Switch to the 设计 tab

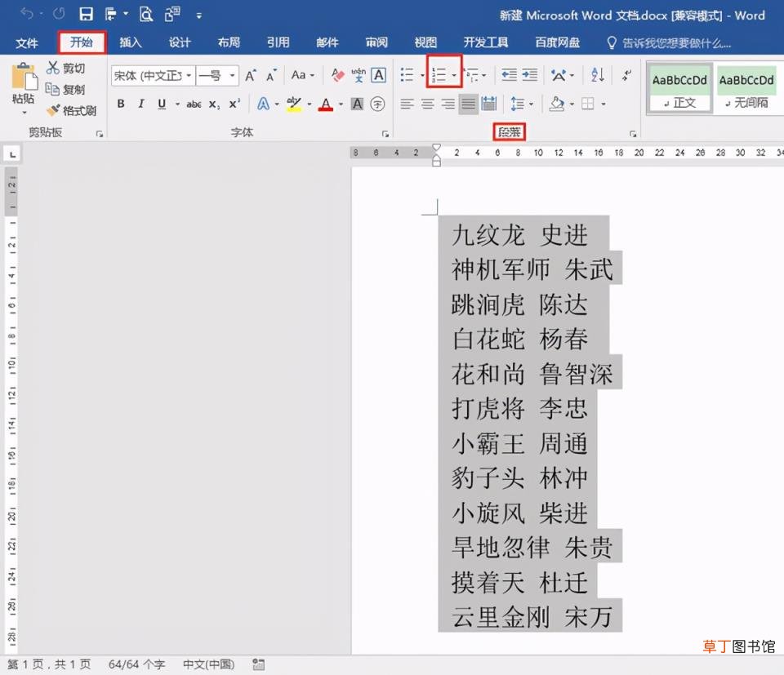pyautogui.click(x=180, y=42)
